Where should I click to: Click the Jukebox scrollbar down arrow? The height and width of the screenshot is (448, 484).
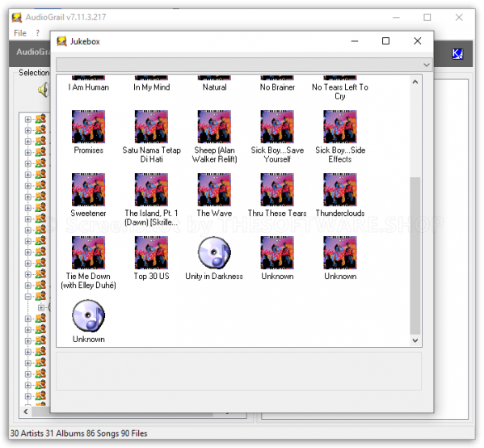point(415,340)
